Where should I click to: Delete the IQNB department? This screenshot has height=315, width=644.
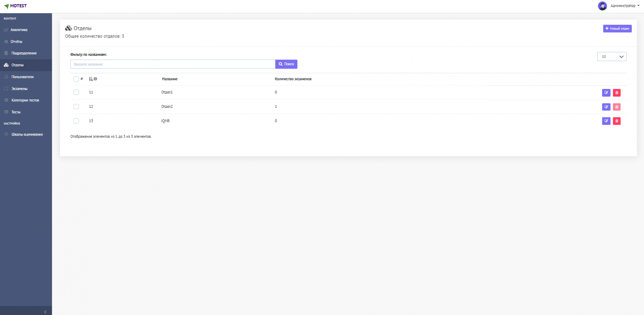(x=617, y=121)
